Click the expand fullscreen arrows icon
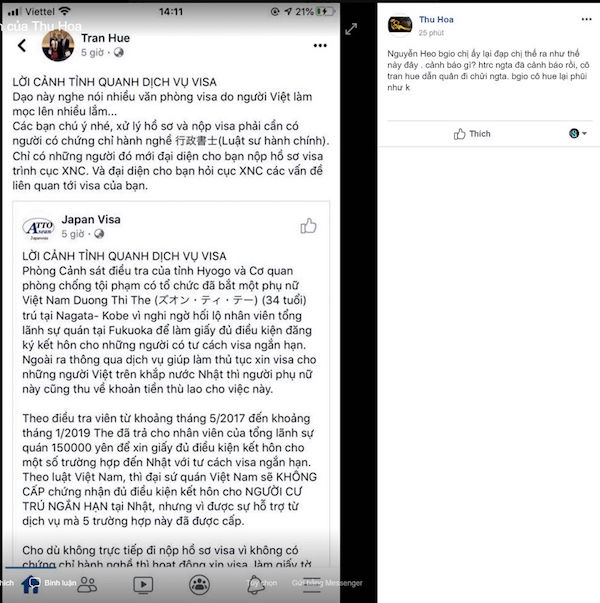 coord(351,29)
